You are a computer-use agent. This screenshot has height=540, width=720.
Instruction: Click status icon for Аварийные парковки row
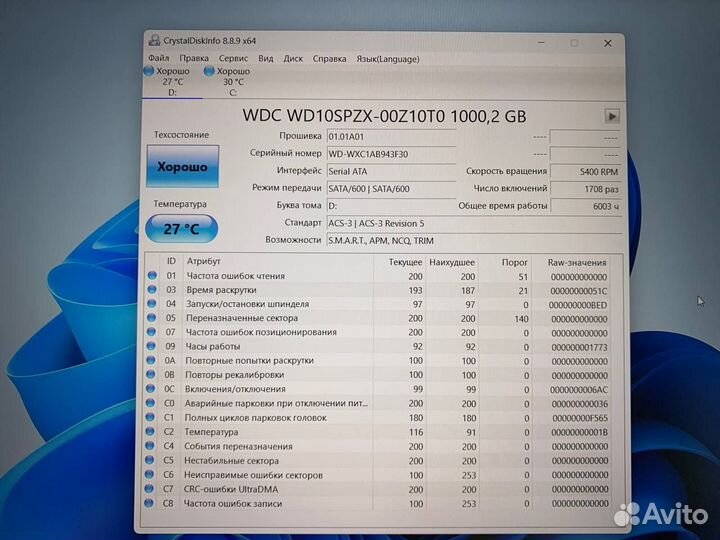click(x=150, y=403)
